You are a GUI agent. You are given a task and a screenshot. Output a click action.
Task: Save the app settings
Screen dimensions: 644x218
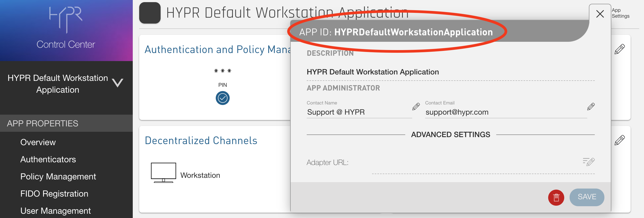pos(587,197)
